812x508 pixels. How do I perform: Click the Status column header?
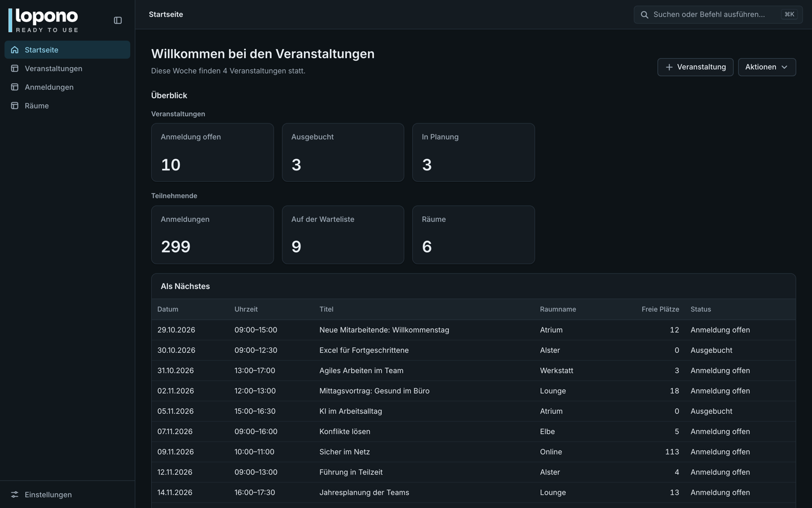pyautogui.click(x=701, y=309)
